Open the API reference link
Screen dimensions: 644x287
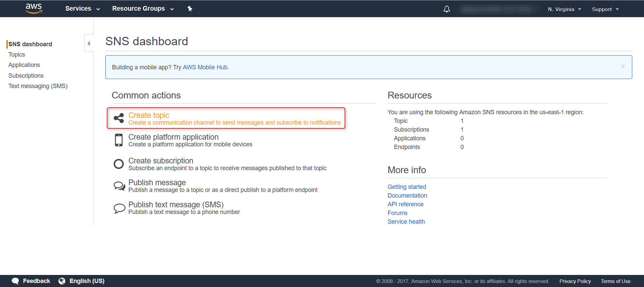click(x=406, y=204)
